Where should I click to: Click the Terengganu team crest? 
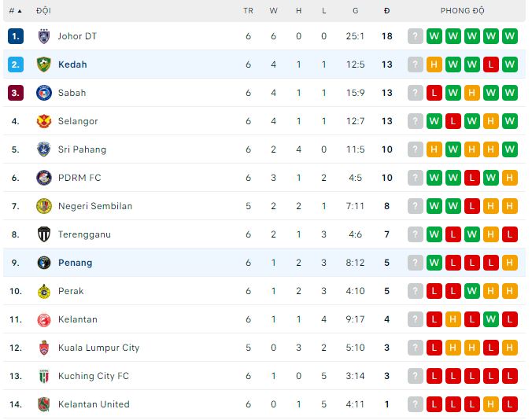(43, 234)
